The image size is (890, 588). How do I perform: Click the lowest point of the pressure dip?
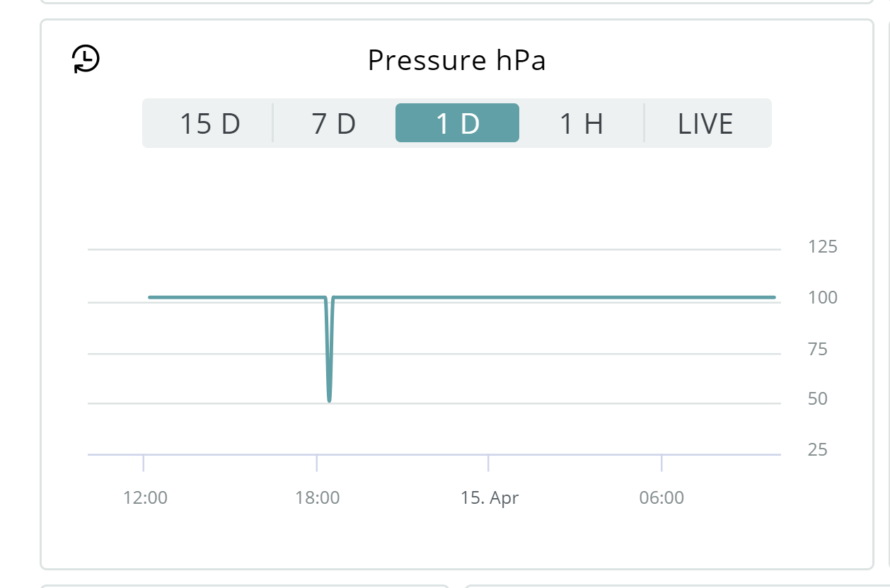pos(330,400)
